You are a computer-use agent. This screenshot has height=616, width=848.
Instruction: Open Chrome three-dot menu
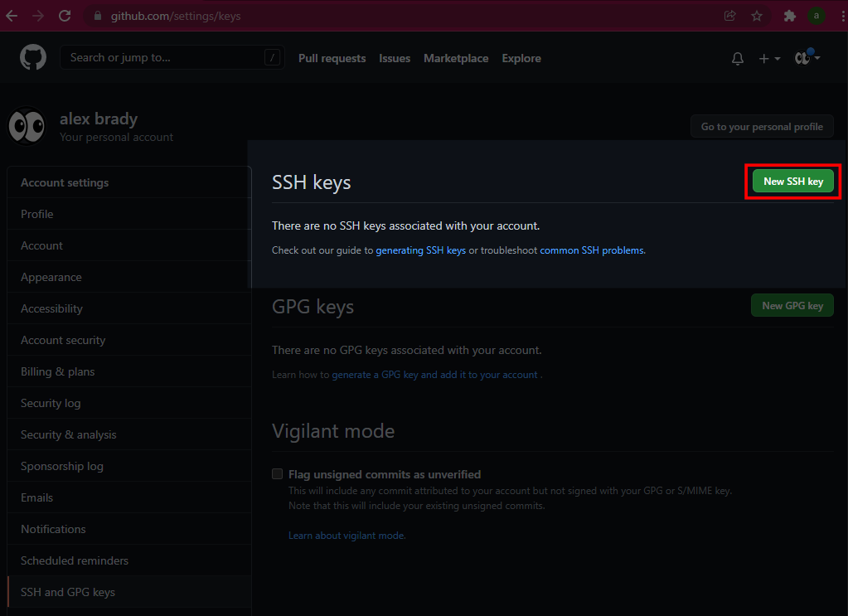click(x=842, y=16)
